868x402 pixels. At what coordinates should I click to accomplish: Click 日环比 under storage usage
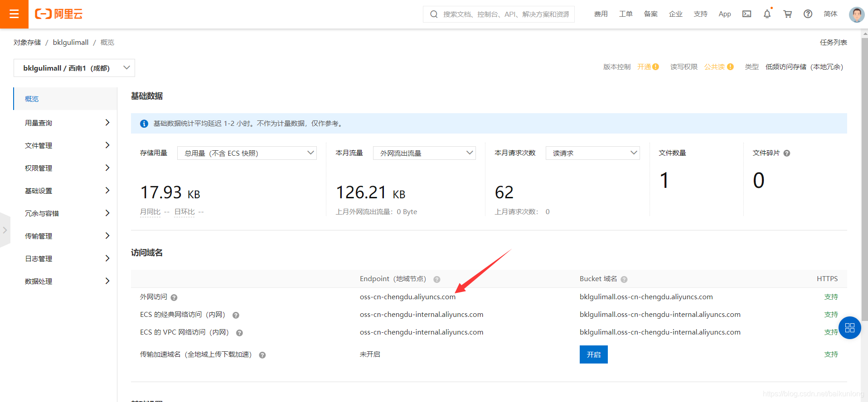pyautogui.click(x=184, y=212)
